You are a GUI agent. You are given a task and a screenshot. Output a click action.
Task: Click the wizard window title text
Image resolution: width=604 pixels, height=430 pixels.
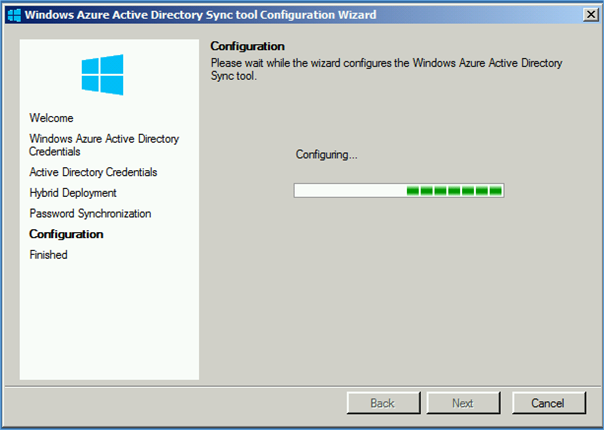200,15
